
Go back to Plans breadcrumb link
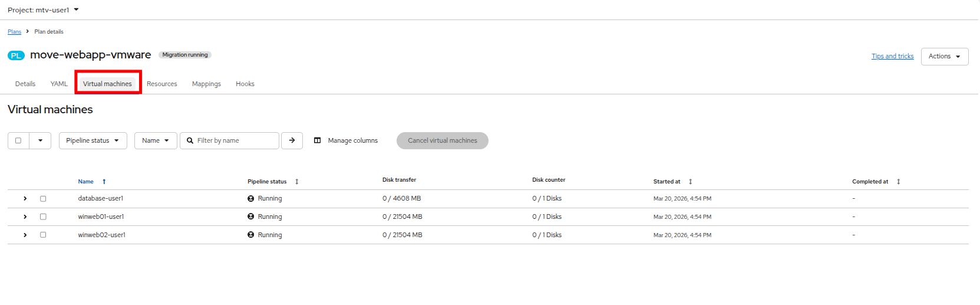tap(14, 32)
